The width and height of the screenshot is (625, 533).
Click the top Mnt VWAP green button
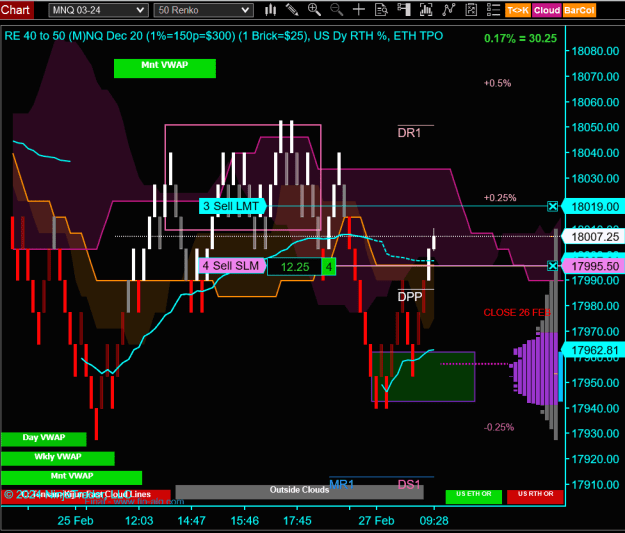point(165,68)
